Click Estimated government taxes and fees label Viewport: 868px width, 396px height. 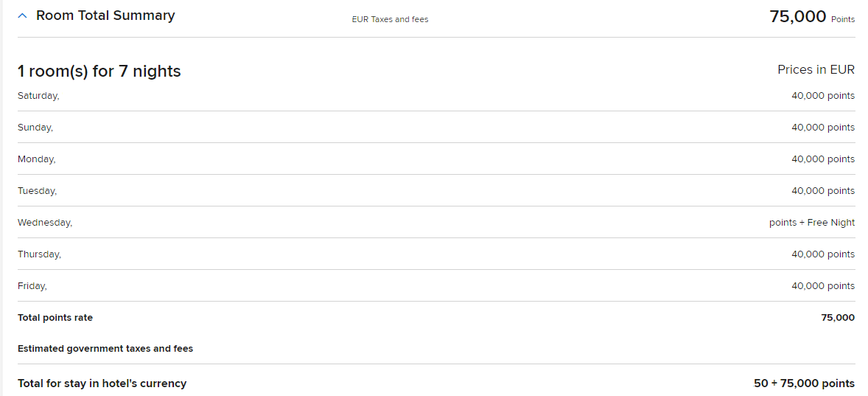pyautogui.click(x=105, y=349)
